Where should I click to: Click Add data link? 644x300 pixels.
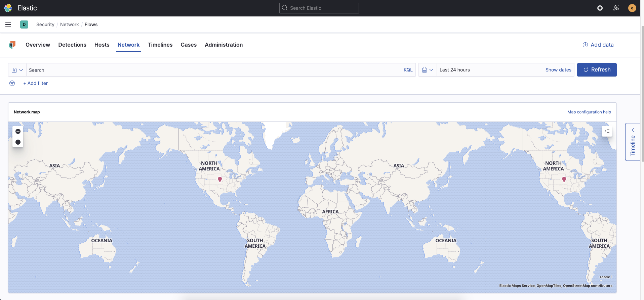coord(598,45)
